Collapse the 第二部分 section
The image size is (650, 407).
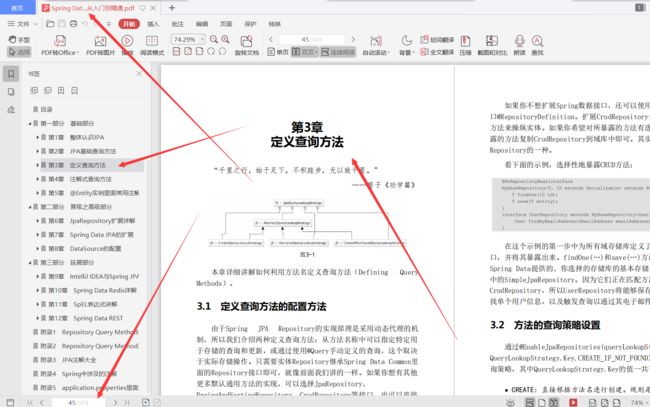30,207
